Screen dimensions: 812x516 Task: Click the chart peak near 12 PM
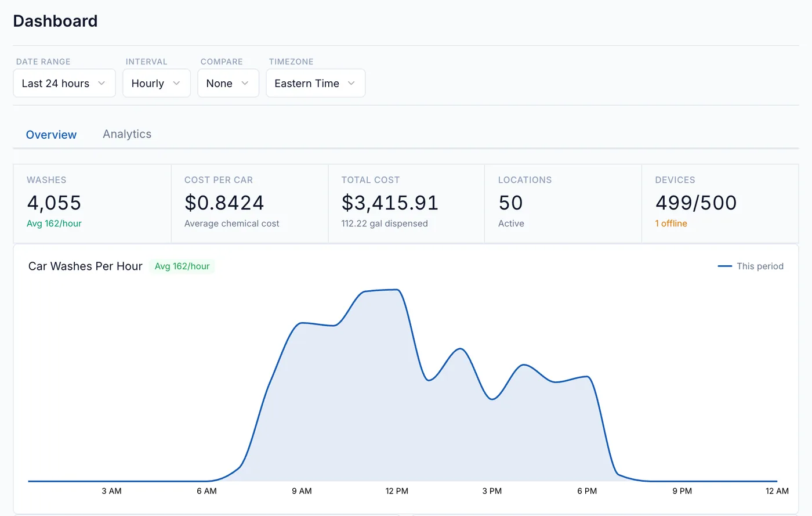pos(397,290)
